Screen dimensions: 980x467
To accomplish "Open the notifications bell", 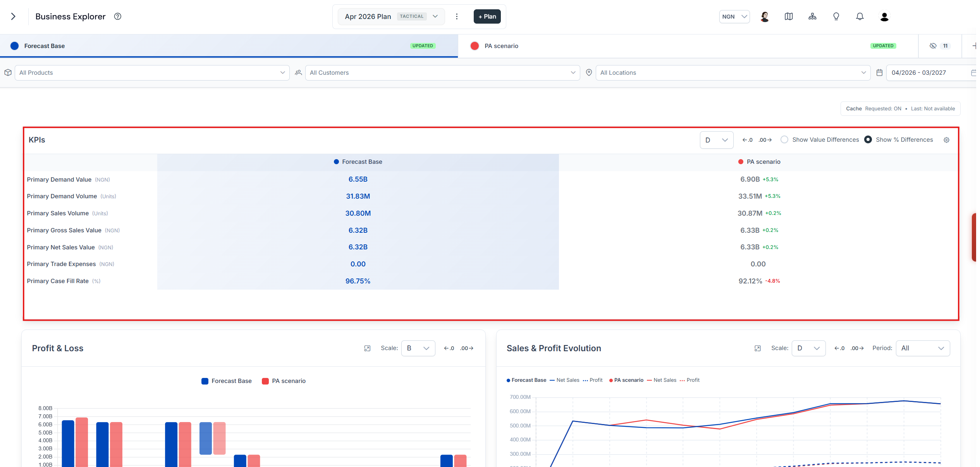I will pyautogui.click(x=860, y=16).
